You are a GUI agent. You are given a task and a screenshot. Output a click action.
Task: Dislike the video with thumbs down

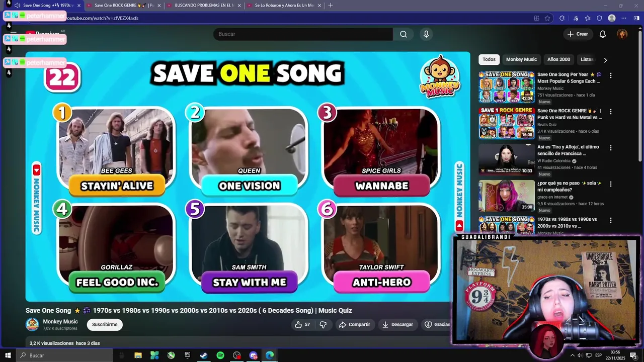click(323, 325)
